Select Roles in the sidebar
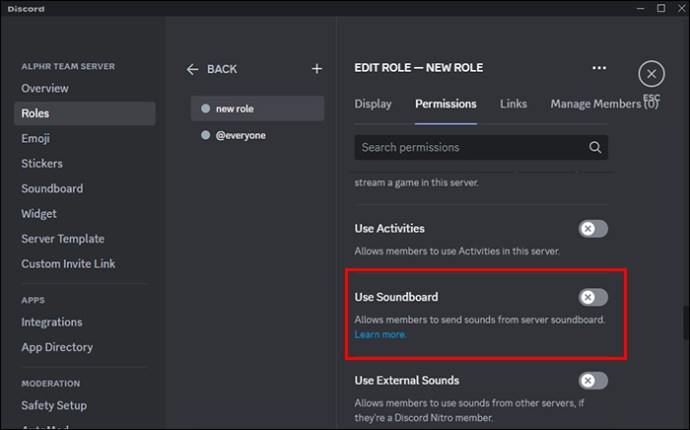 [84, 114]
